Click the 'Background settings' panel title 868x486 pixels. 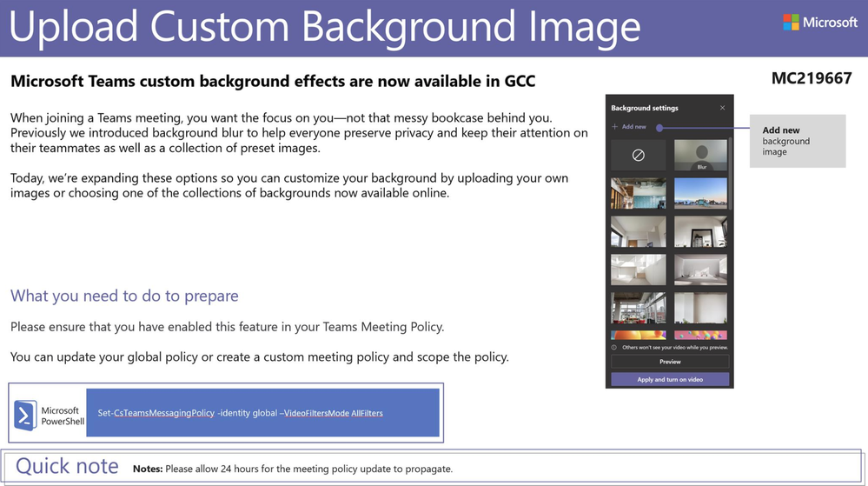(x=645, y=108)
